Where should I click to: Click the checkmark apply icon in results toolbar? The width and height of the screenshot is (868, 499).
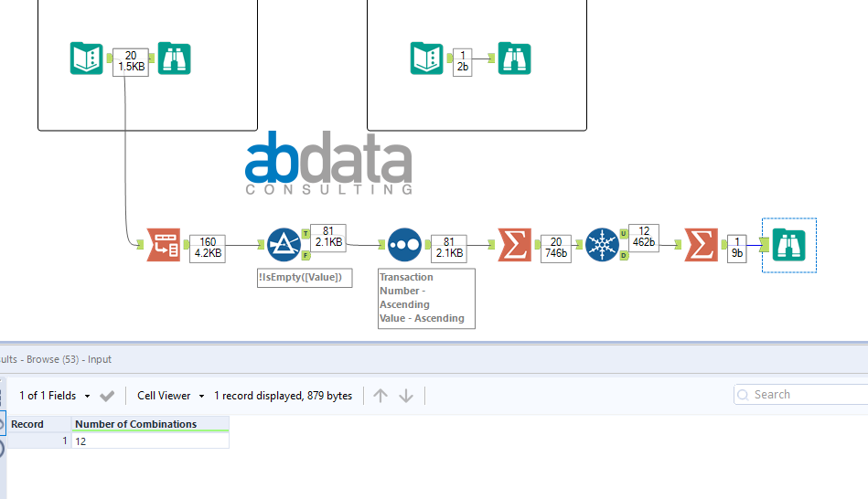tap(107, 396)
